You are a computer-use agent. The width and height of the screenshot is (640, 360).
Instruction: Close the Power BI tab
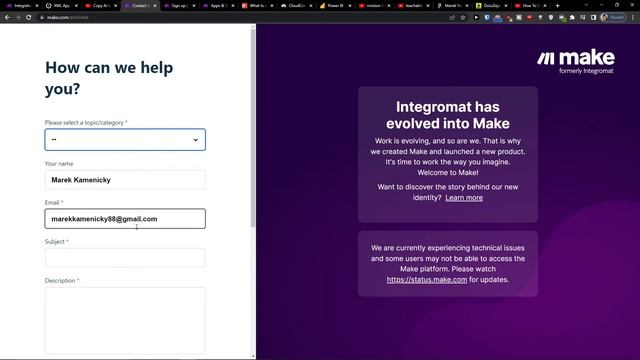pyautogui.click(x=350, y=6)
